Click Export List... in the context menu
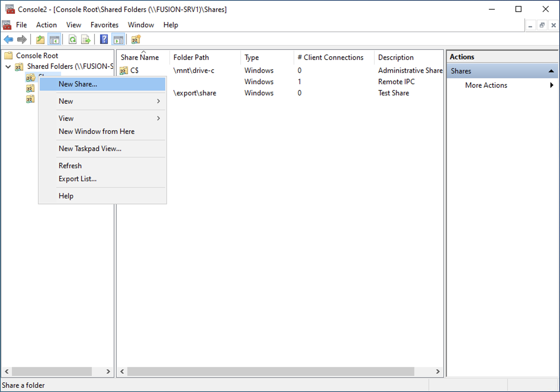The width and height of the screenshot is (560, 392). pos(78,179)
